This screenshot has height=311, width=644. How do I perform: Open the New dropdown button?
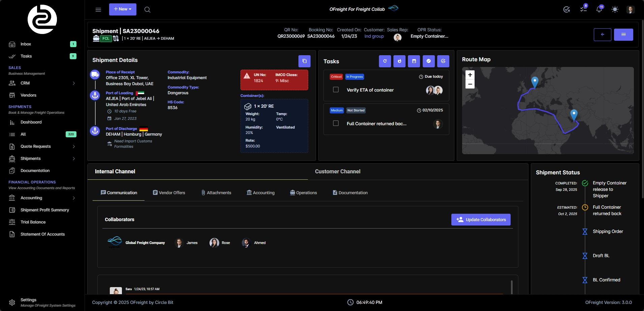(x=123, y=9)
